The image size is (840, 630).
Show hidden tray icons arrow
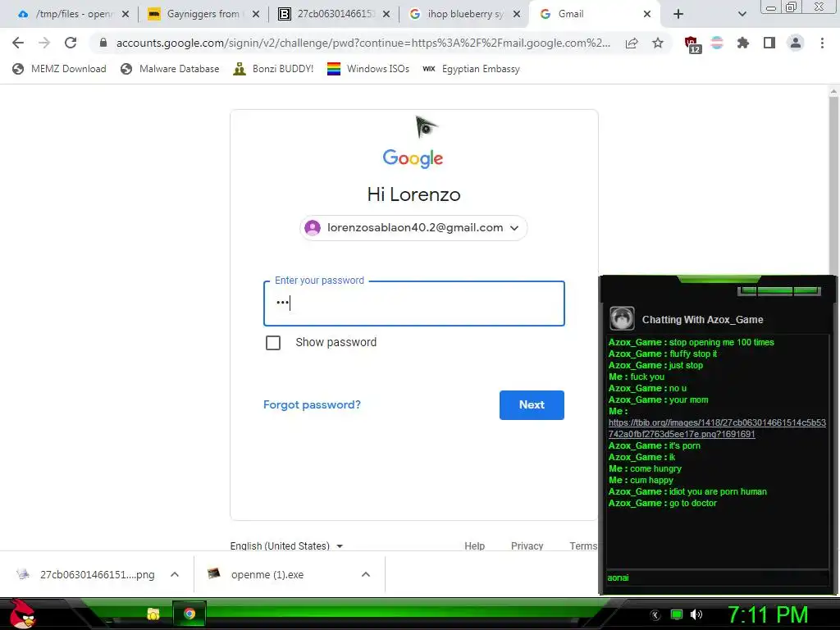point(655,615)
